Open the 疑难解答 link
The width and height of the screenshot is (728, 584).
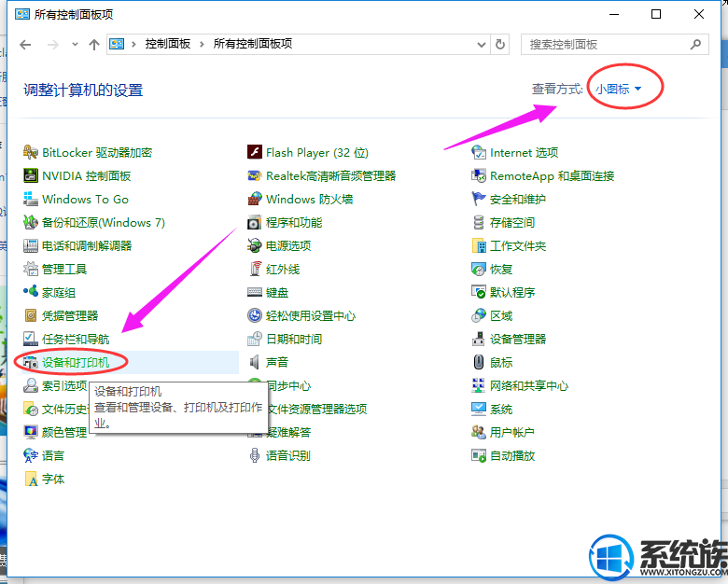(288, 432)
